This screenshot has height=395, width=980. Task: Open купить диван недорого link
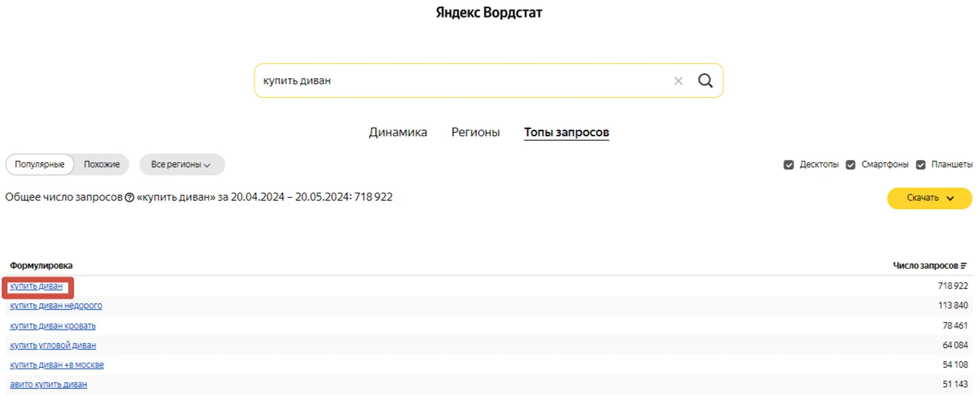56,305
